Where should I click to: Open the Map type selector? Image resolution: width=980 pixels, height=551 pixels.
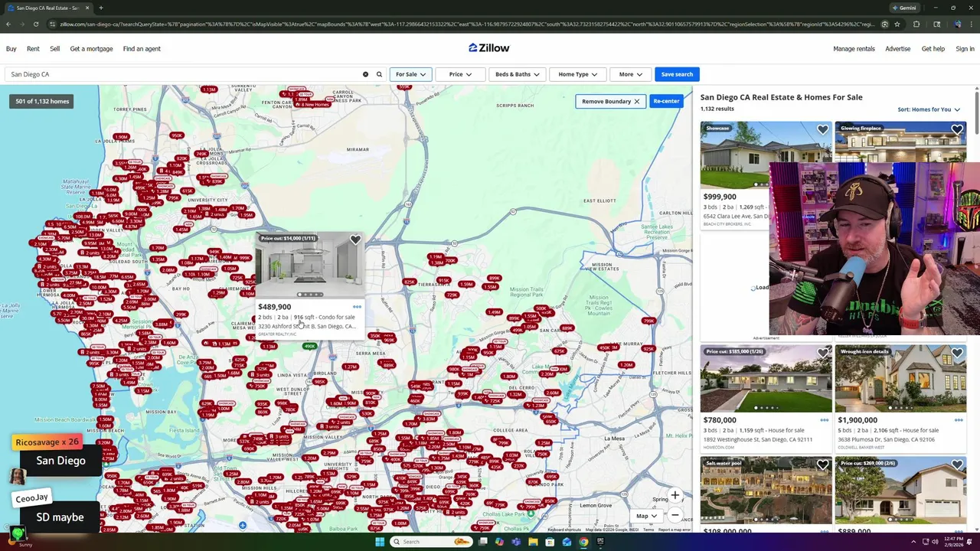pos(647,516)
